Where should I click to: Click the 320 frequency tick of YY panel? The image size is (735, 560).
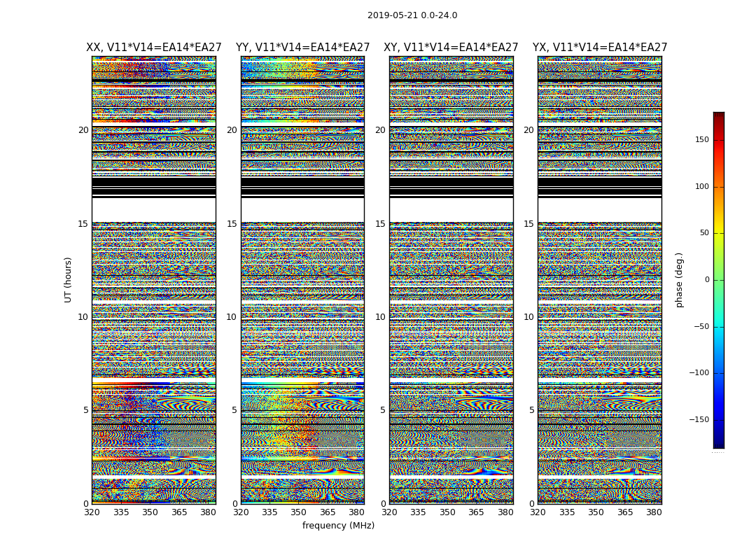[x=241, y=512]
